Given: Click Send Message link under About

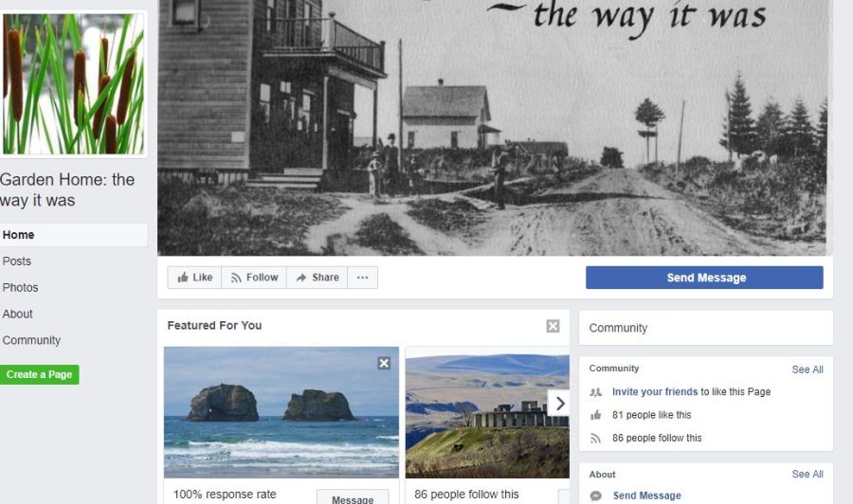Looking at the screenshot, I should 646,495.
